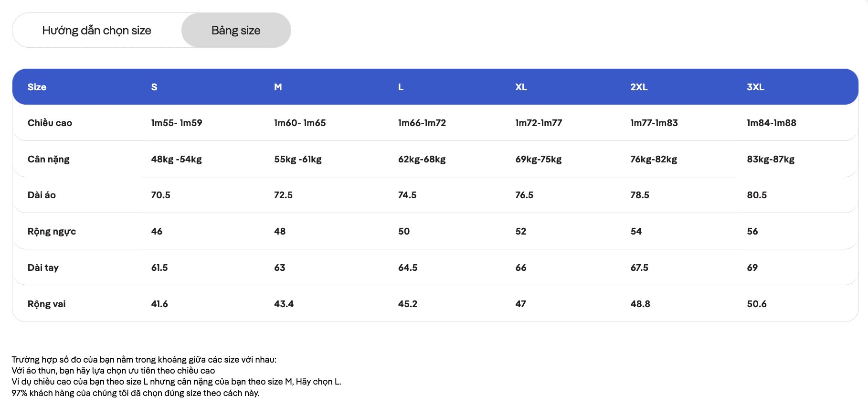
Task: Switch to Hướng dẫn chọn size tab
Action: [x=97, y=30]
